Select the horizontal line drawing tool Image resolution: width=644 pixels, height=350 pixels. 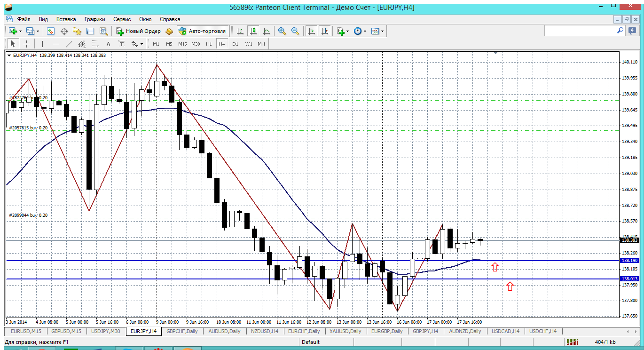click(56, 44)
